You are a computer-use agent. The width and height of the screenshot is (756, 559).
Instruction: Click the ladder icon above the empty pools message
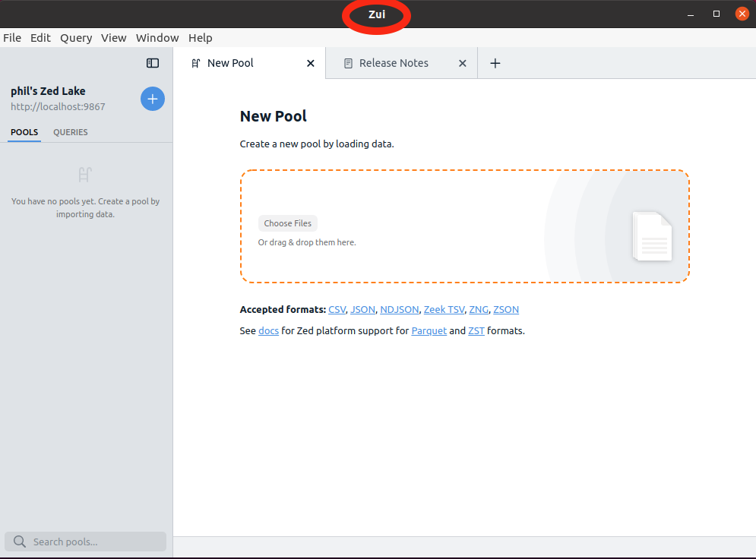84,175
